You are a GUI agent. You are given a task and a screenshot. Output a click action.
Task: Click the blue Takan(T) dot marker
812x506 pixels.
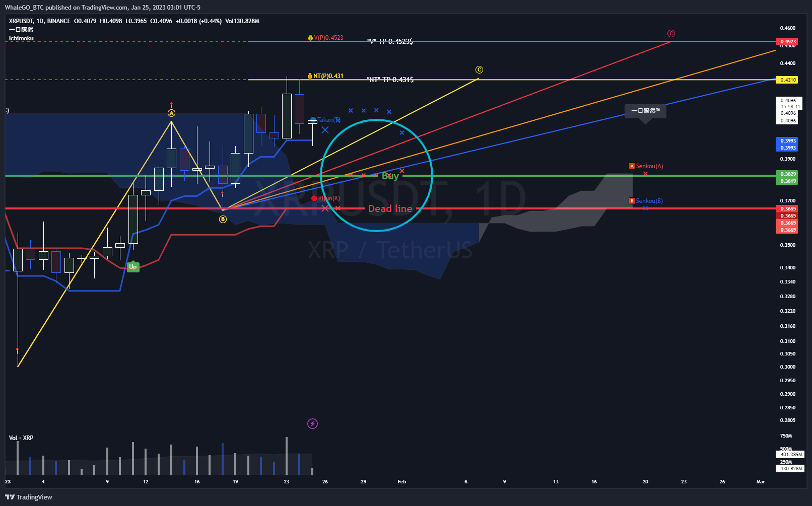(313, 120)
